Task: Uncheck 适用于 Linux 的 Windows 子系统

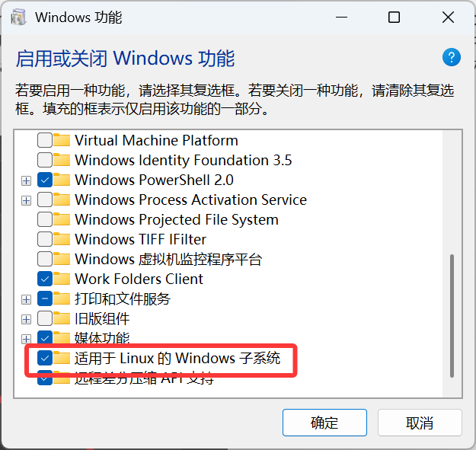Action: [x=45, y=358]
